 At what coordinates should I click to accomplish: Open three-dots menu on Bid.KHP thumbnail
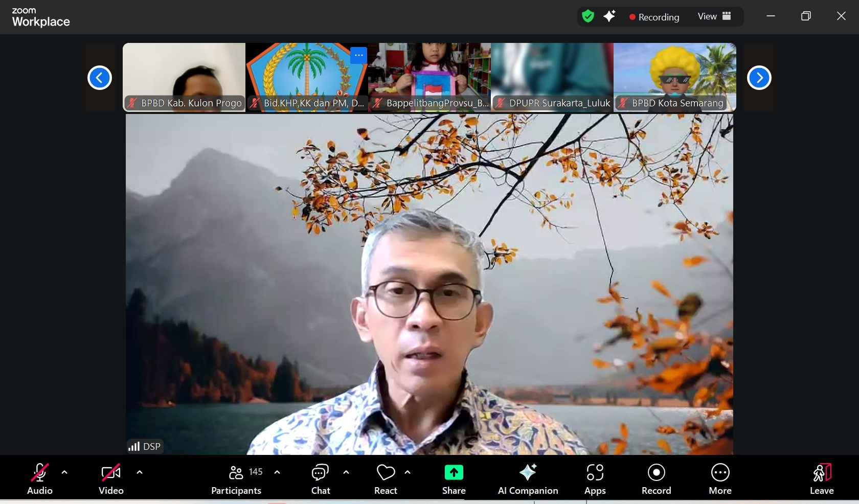tap(358, 55)
